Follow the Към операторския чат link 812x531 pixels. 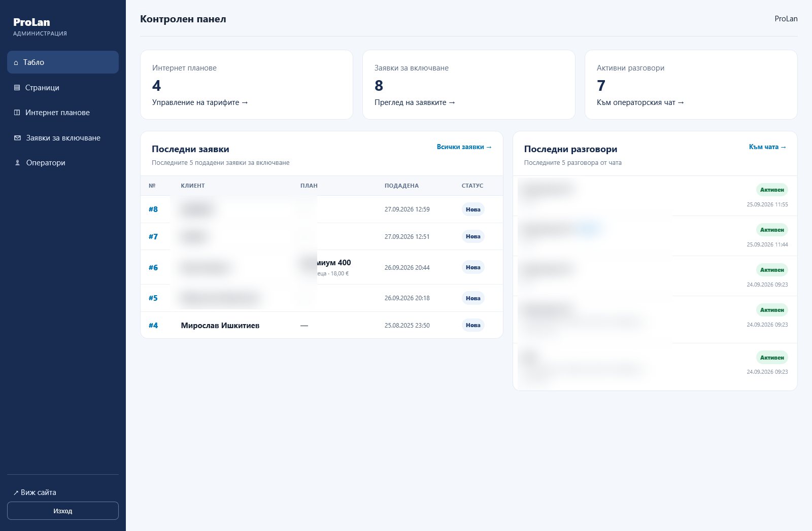640,102
